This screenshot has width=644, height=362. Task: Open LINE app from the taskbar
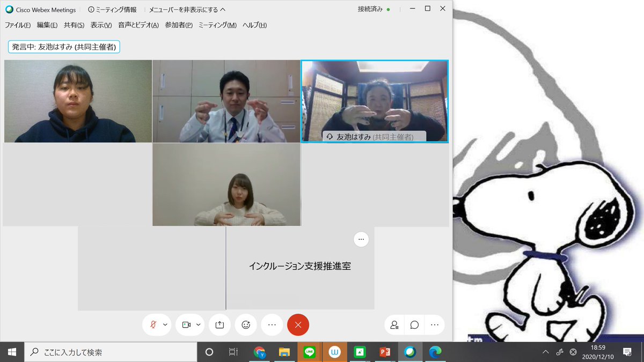click(309, 352)
